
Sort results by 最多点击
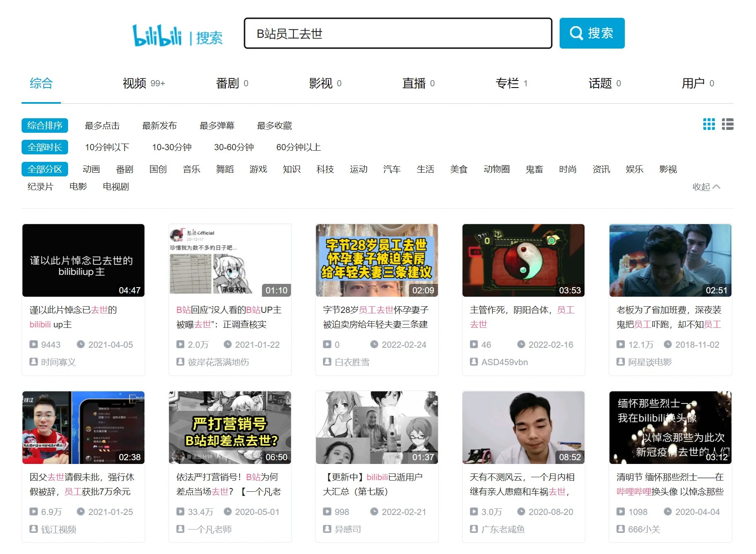click(x=102, y=125)
